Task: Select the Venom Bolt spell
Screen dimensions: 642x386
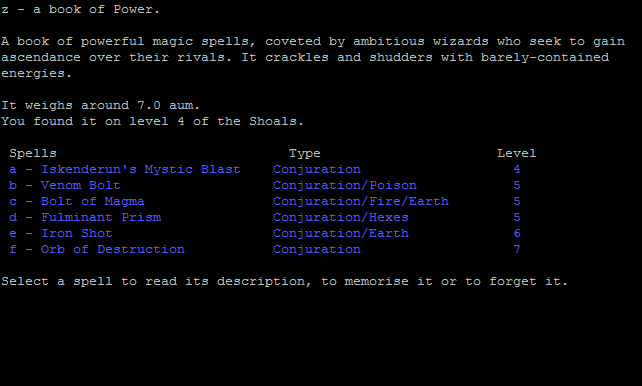Action: [65, 185]
